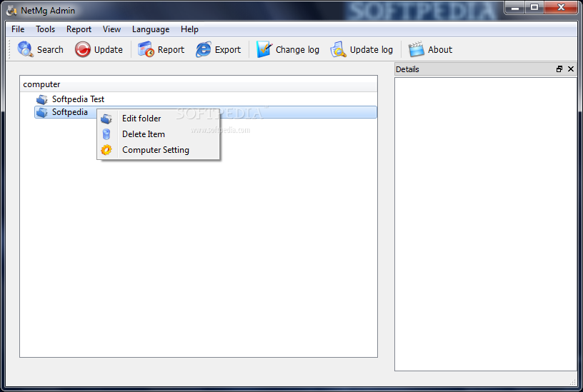Image resolution: width=583 pixels, height=392 pixels.
Task: Close the Details panel
Action: click(x=571, y=69)
